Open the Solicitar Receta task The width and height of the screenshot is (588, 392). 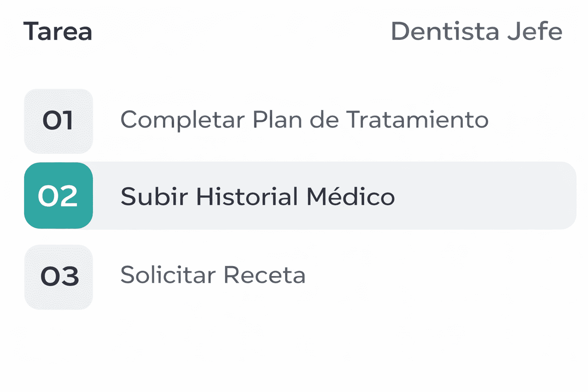coord(213,275)
